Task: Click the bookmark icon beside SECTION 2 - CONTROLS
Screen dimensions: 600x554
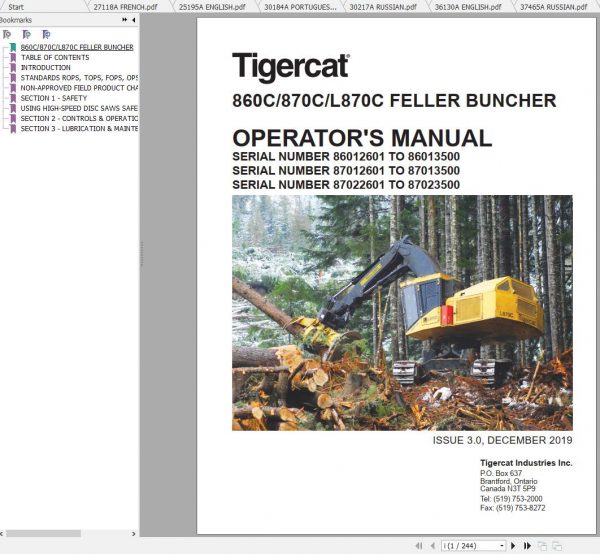Action: pyautogui.click(x=13, y=119)
